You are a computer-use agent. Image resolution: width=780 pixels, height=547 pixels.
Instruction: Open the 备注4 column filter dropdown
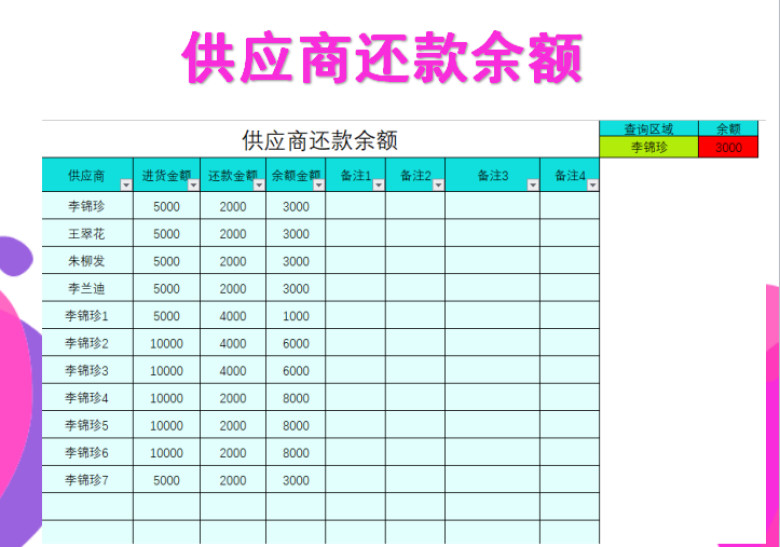click(x=592, y=185)
